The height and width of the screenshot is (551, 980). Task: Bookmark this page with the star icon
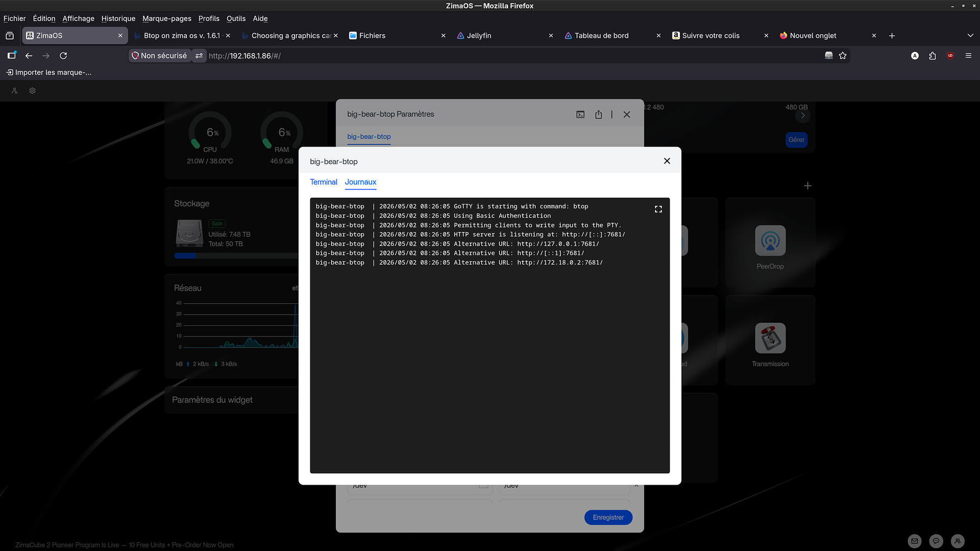point(843,56)
